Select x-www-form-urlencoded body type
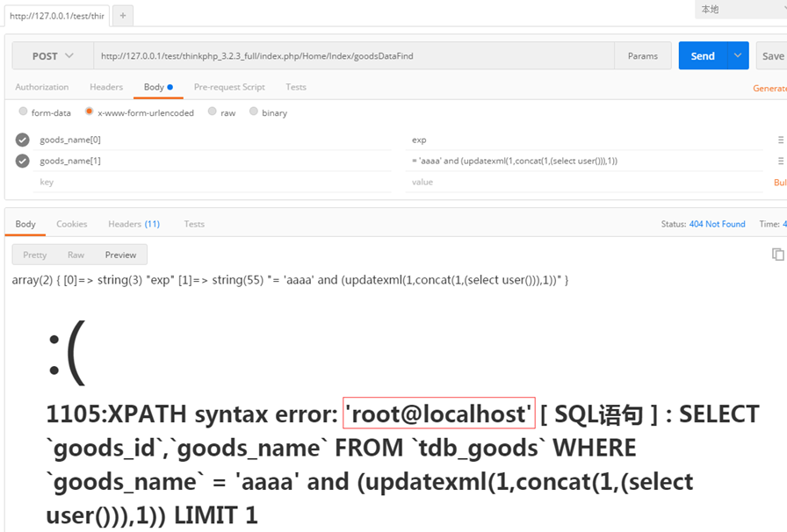 pos(90,111)
